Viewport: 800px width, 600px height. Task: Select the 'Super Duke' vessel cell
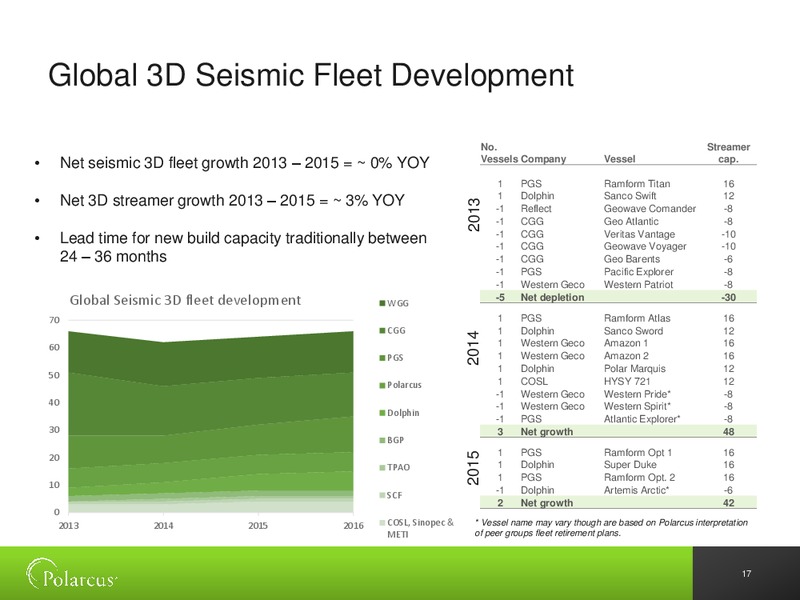tap(630, 465)
